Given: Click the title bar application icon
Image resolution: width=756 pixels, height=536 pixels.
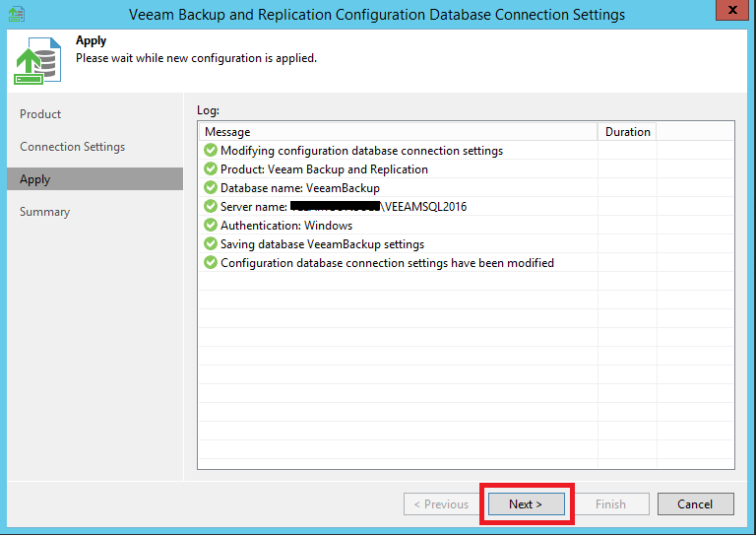Looking at the screenshot, I should point(17,14).
